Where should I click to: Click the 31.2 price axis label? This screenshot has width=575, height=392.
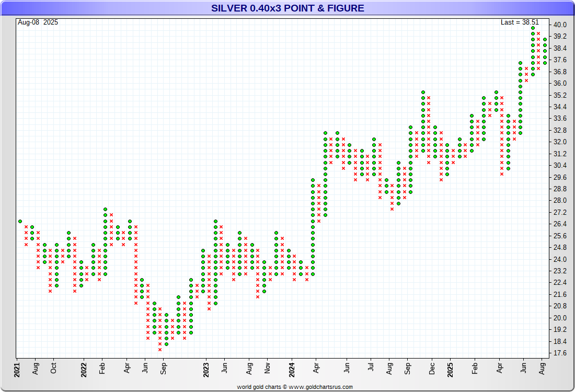[x=560, y=154]
